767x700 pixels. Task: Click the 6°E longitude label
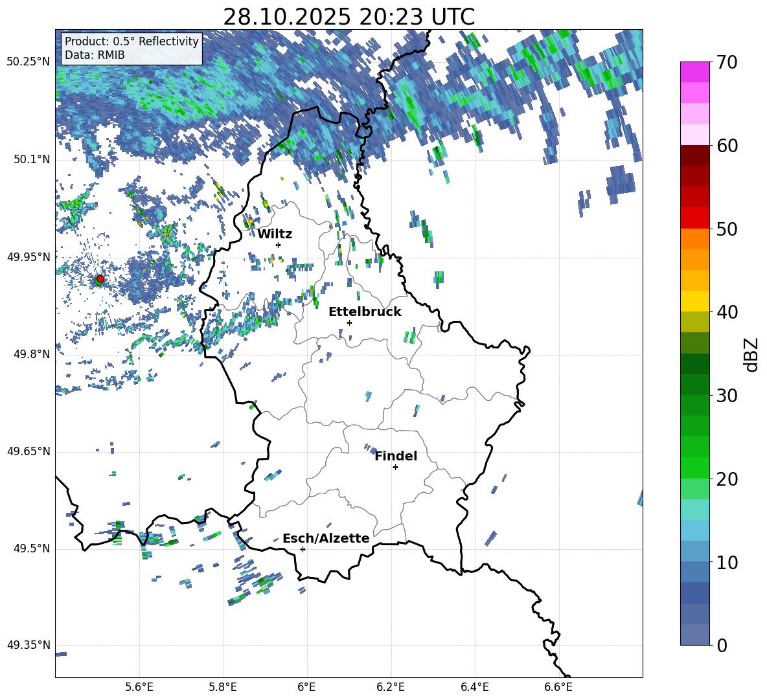pyautogui.click(x=306, y=687)
